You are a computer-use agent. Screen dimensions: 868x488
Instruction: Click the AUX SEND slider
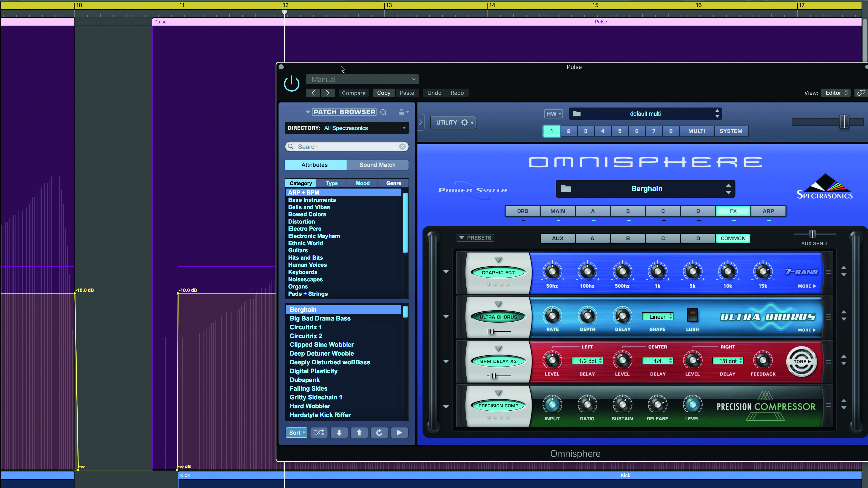pos(812,234)
